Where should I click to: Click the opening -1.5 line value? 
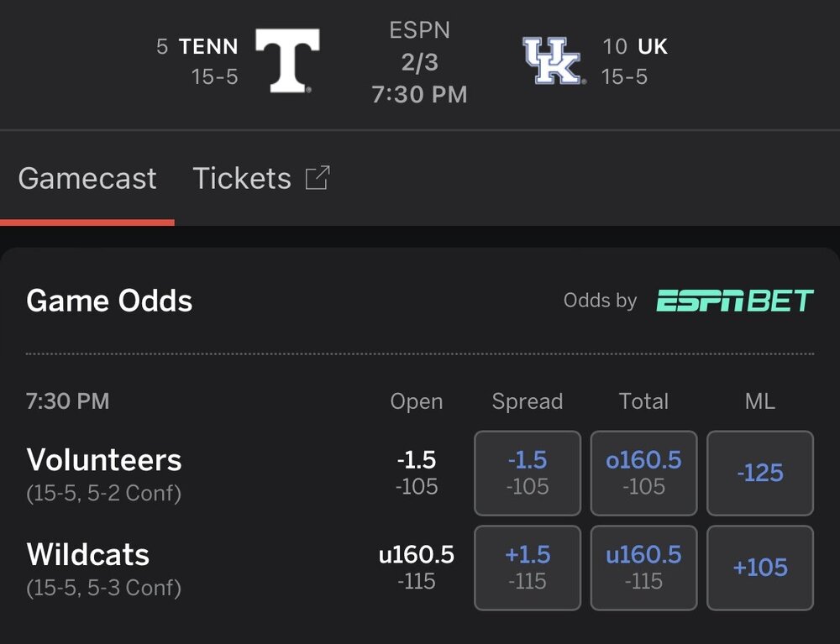point(417,460)
